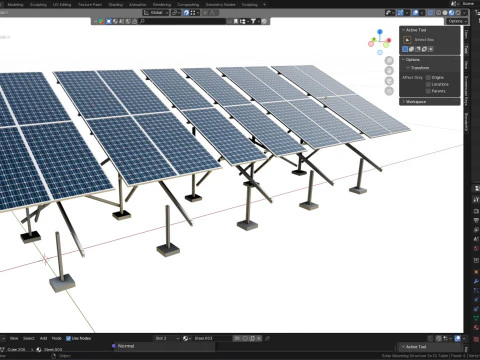Click the zoom view magnifier button
The height and width of the screenshot is (360, 480).
(389, 60)
